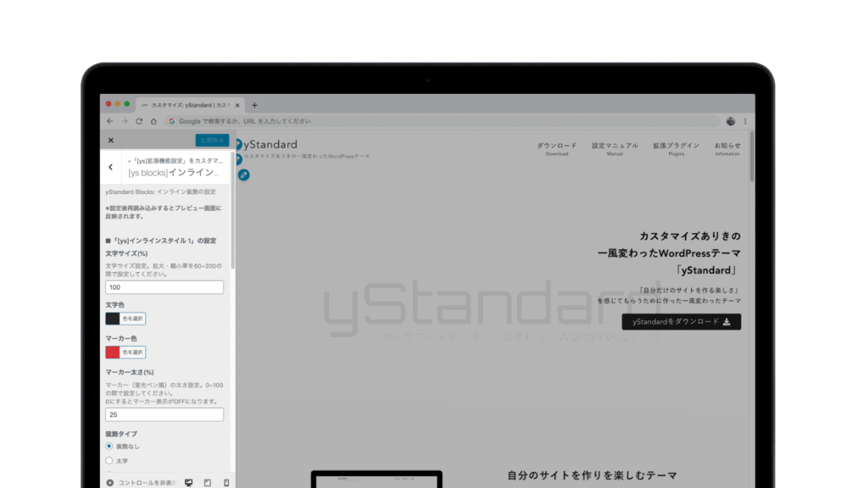The image size is (868, 488).
Task: Click the browser forward arrow
Action: [125, 121]
